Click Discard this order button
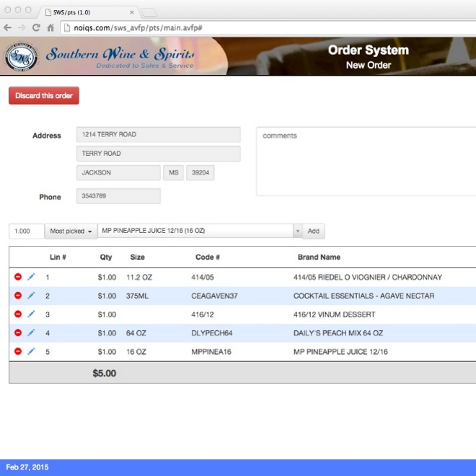This screenshot has height=476, width=476. [x=43, y=96]
